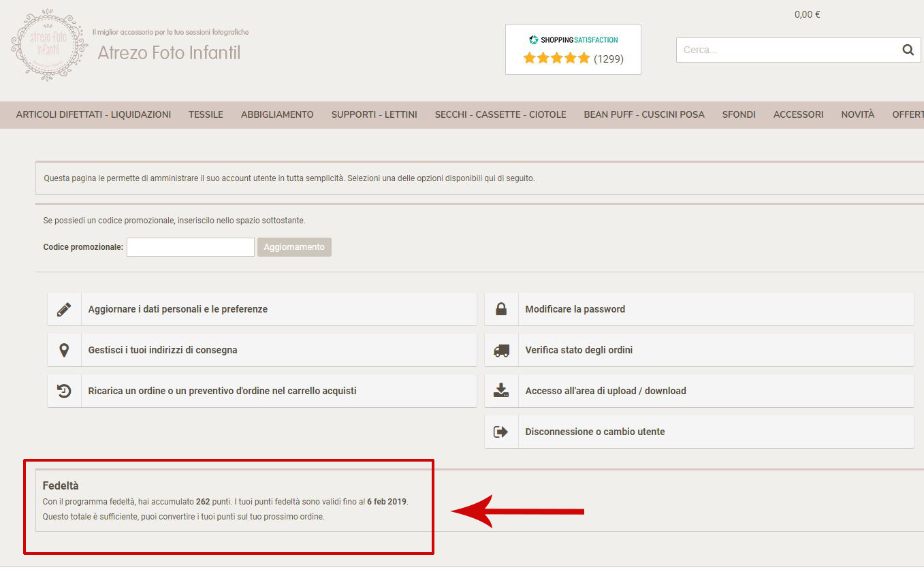Open Verifica stato degli ordini link

tap(579, 350)
